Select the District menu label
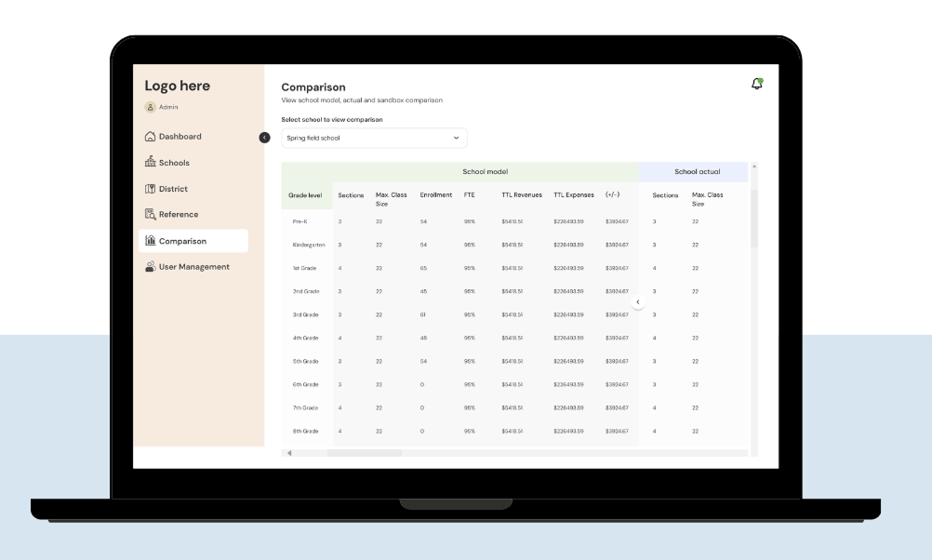 click(173, 189)
